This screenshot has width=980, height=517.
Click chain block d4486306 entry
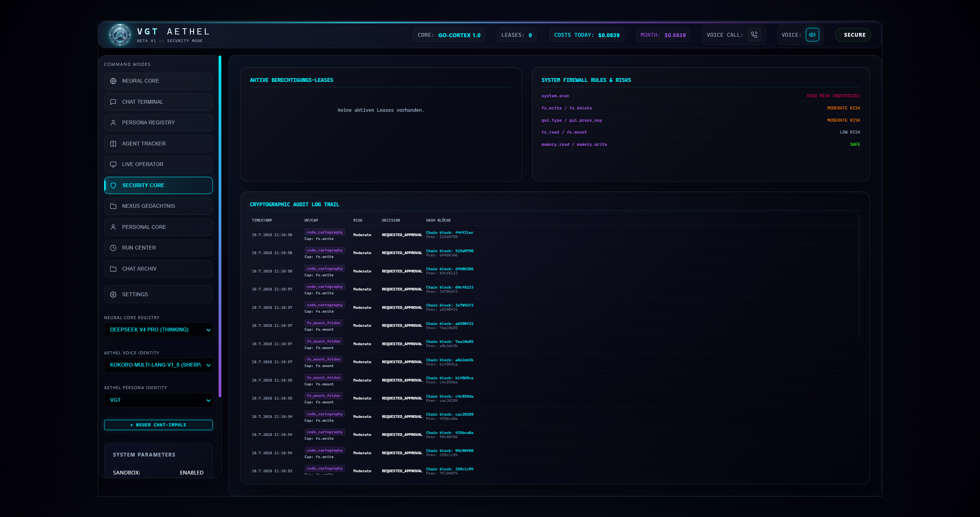pos(450,269)
